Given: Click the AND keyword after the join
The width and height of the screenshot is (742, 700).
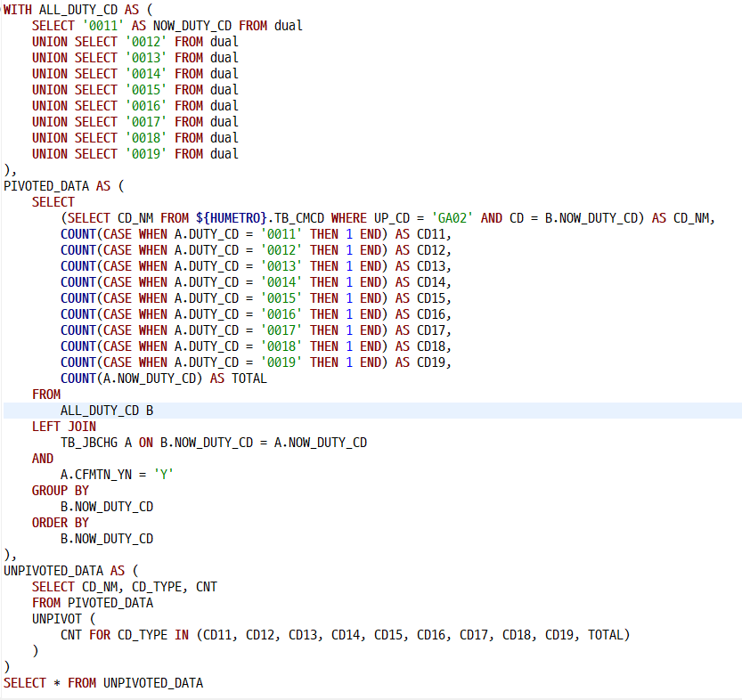Looking at the screenshot, I should click(x=43, y=459).
